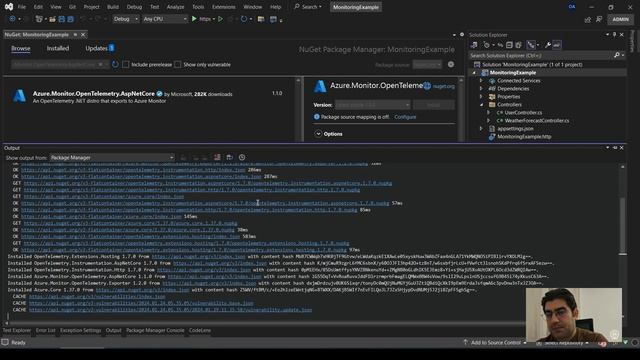Enable Show only vulnerable checkbox
640x360 pixels.
[x=178, y=64]
